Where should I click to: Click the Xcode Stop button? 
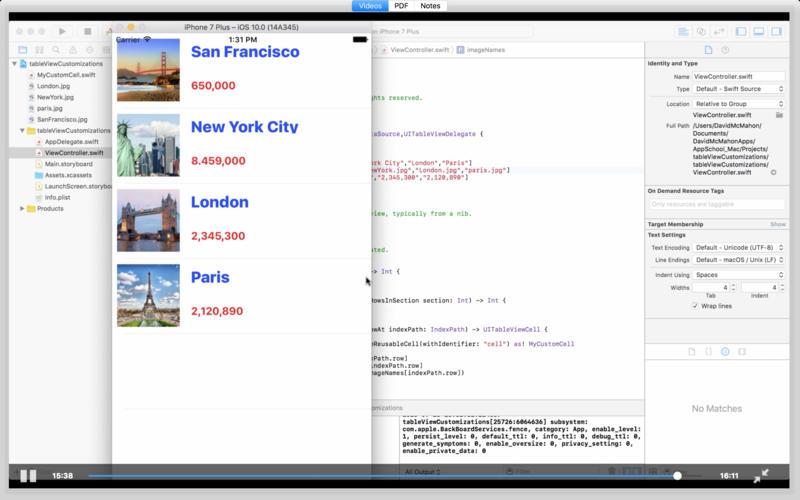pos(88,31)
